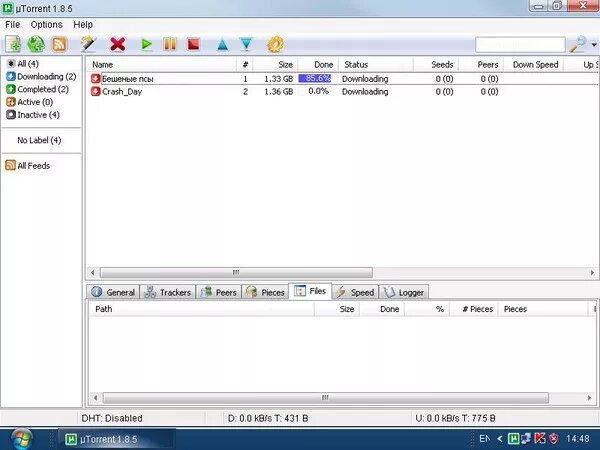Sort by the Down Speed column header
Viewport: 600px width, 450px height.
(533, 65)
